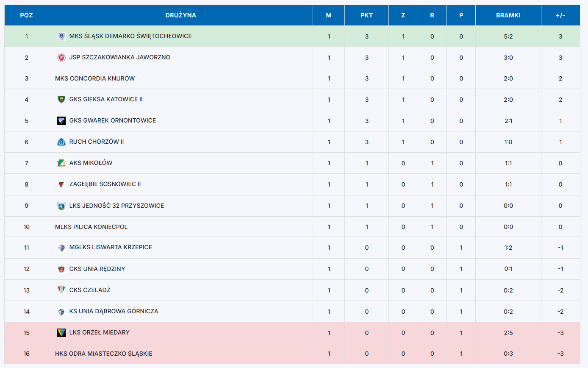Open the MKS Concordia Knurów team name
The width and height of the screenshot is (588, 368).
[95, 78]
